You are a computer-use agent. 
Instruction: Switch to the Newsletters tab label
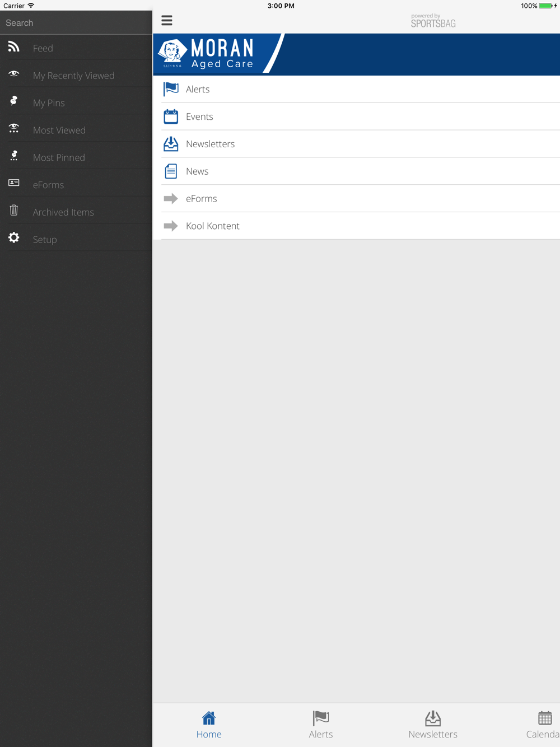click(433, 734)
